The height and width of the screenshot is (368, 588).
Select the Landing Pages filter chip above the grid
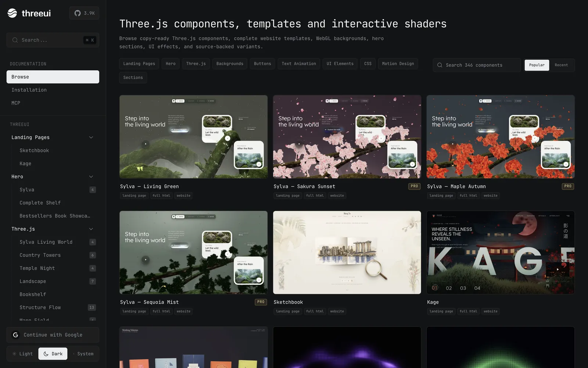click(x=139, y=64)
